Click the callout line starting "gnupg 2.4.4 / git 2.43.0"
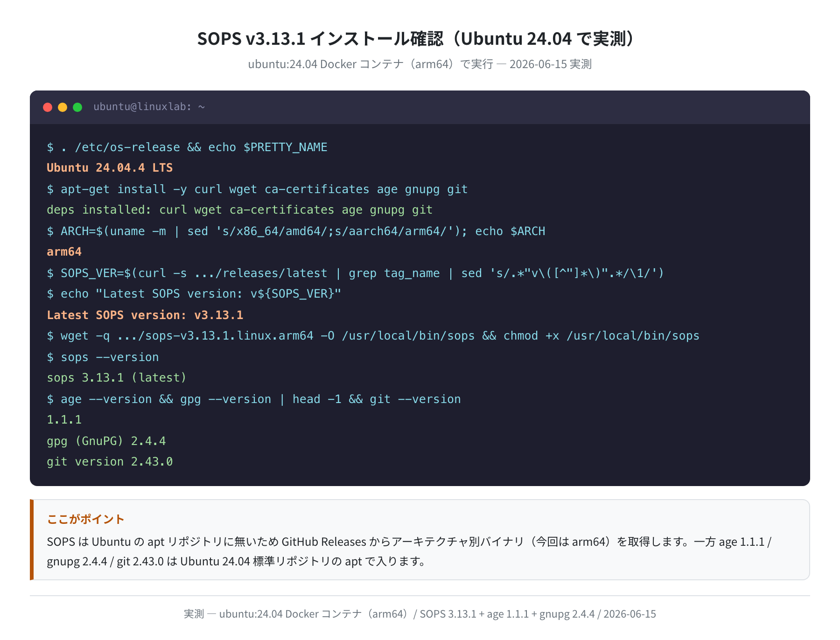Screen dimensions: 840x640 pos(236,561)
